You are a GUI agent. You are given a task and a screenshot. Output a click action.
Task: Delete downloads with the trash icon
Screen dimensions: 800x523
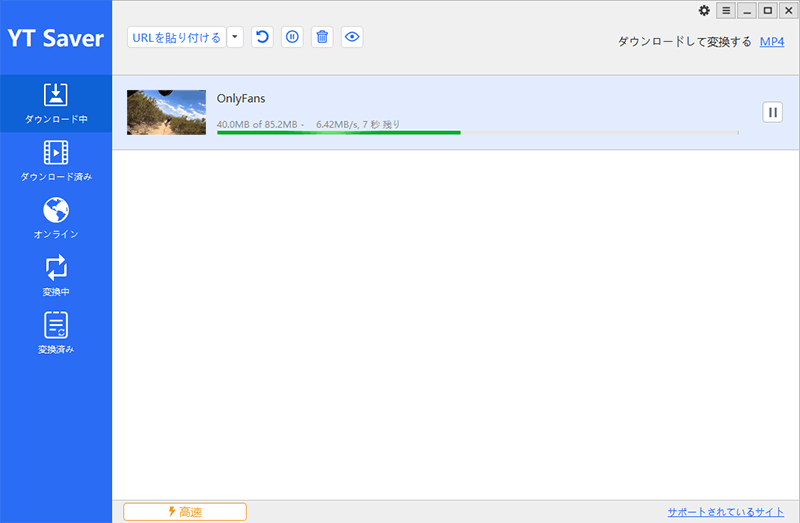(322, 37)
